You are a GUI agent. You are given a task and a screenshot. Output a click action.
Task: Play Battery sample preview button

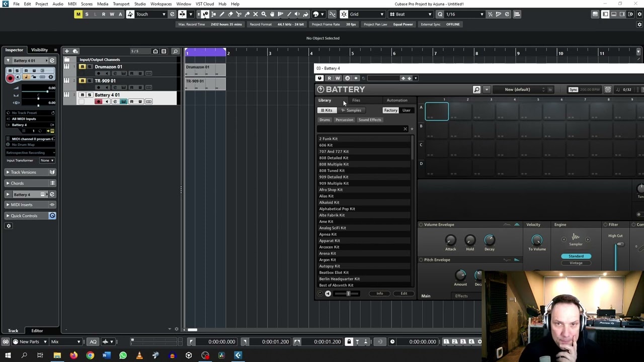coord(328,294)
